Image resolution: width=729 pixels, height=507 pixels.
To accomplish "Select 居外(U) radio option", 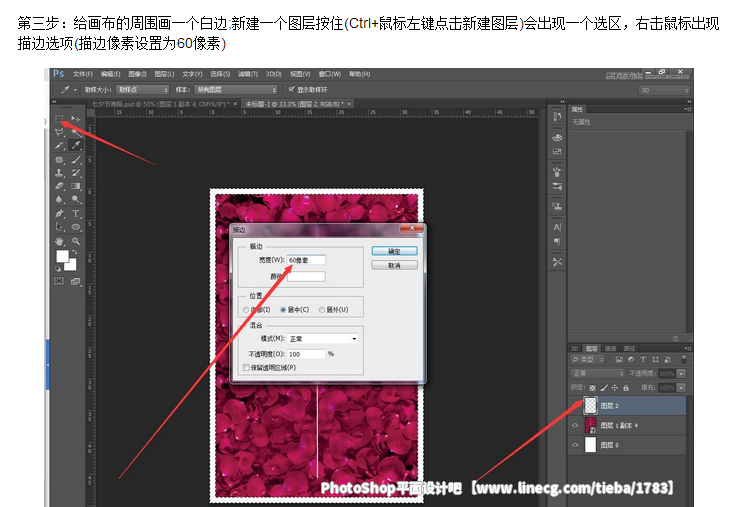I will coord(322,309).
